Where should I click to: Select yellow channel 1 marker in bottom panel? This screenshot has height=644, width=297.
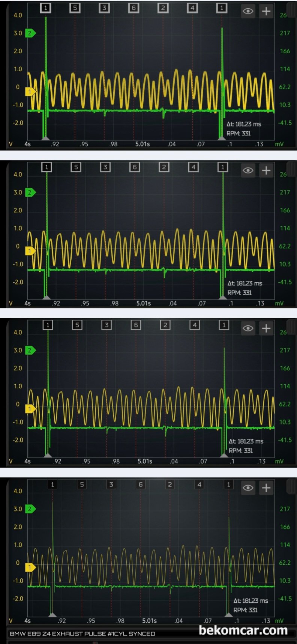click(x=30, y=567)
